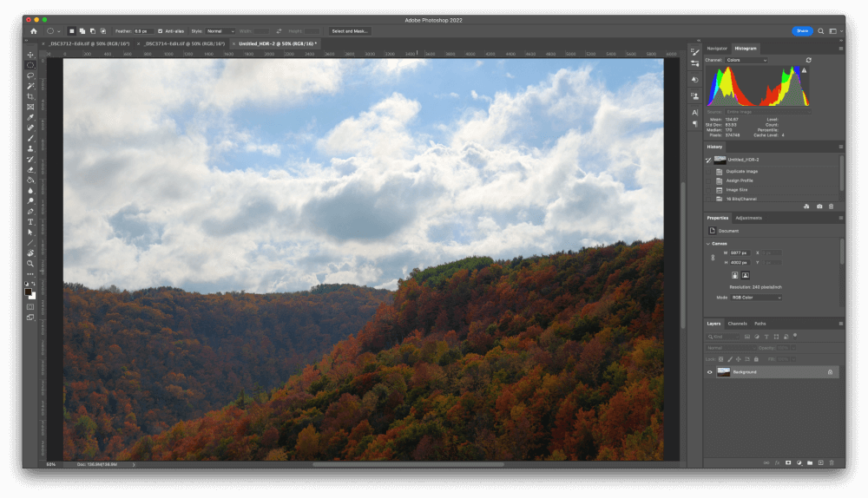Click the camera icon to create new snapshot
The width and height of the screenshot is (868, 498).
pyautogui.click(x=819, y=206)
